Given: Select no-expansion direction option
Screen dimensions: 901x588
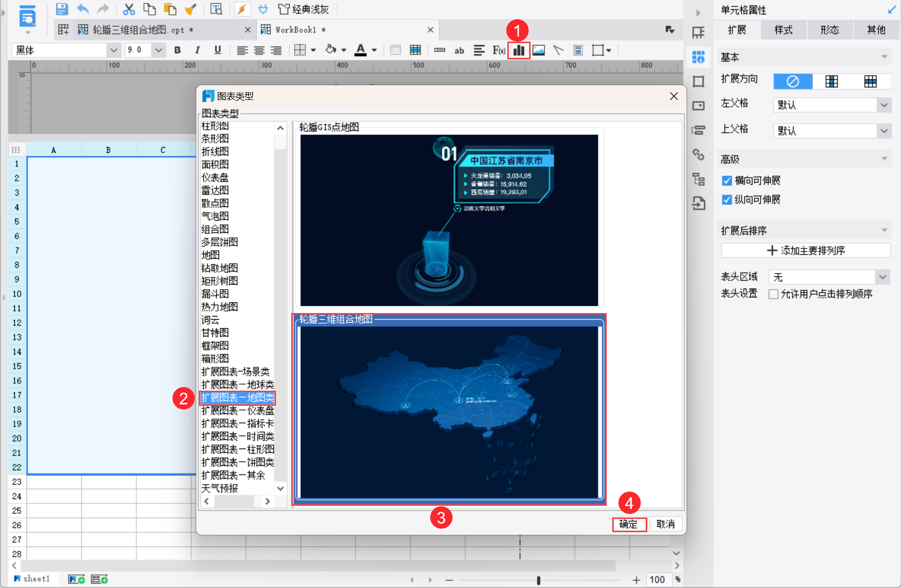Looking at the screenshot, I should point(793,81).
